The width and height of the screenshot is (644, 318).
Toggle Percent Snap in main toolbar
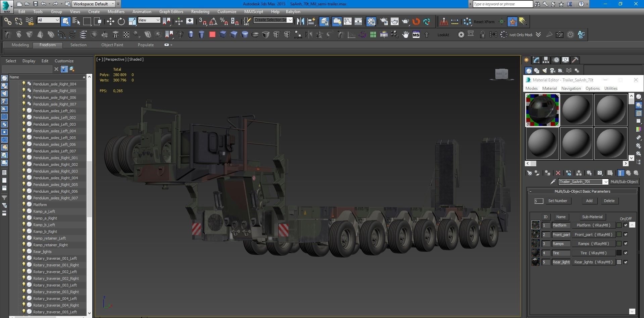click(x=224, y=21)
